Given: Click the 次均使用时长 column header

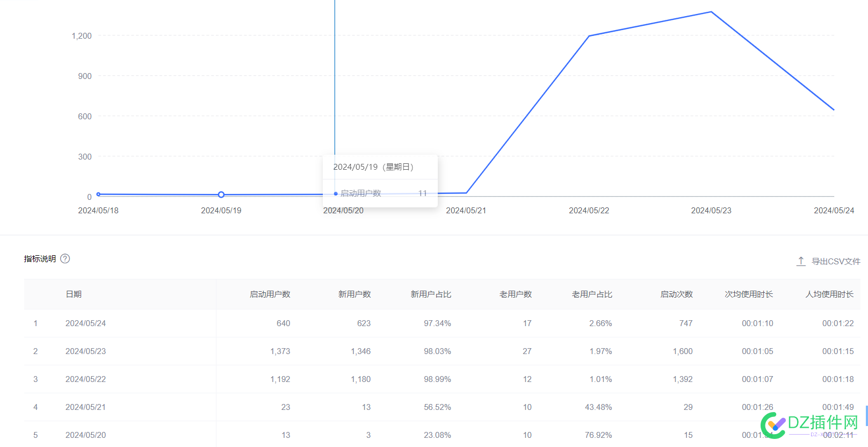Looking at the screenshot, I should click(x=749, y=294).
